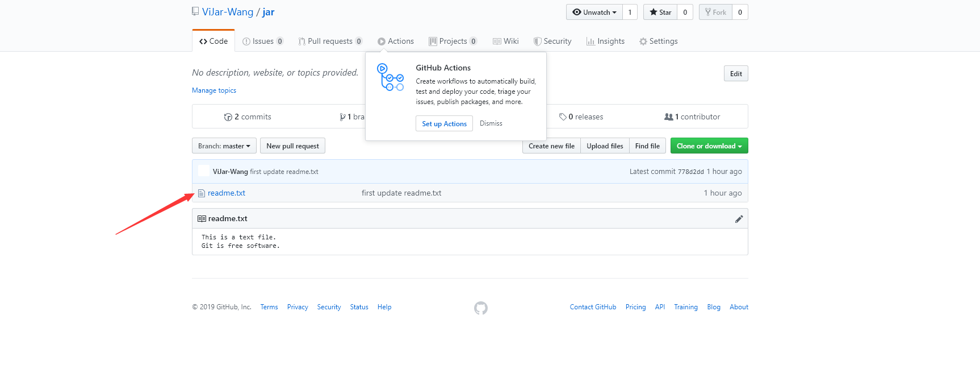The height and width of the screenshot is (365, 980).
Task: Click the releases tag icon
Action: 562,117
